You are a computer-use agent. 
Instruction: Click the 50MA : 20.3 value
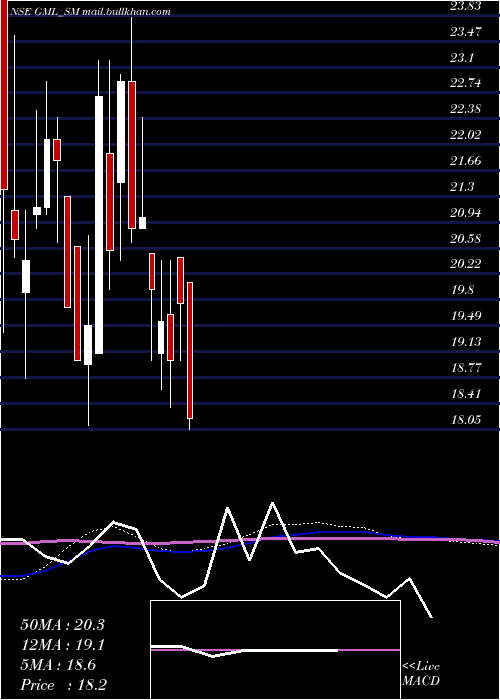point(62,625)
